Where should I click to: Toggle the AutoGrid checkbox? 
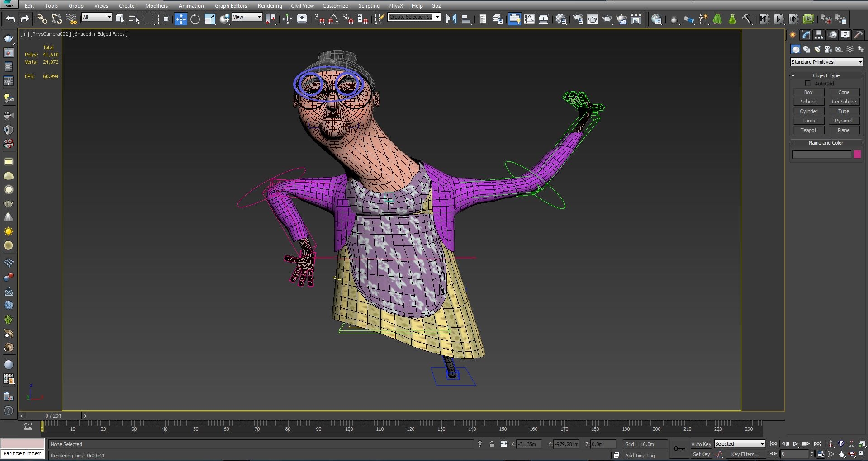pos(807,83)
